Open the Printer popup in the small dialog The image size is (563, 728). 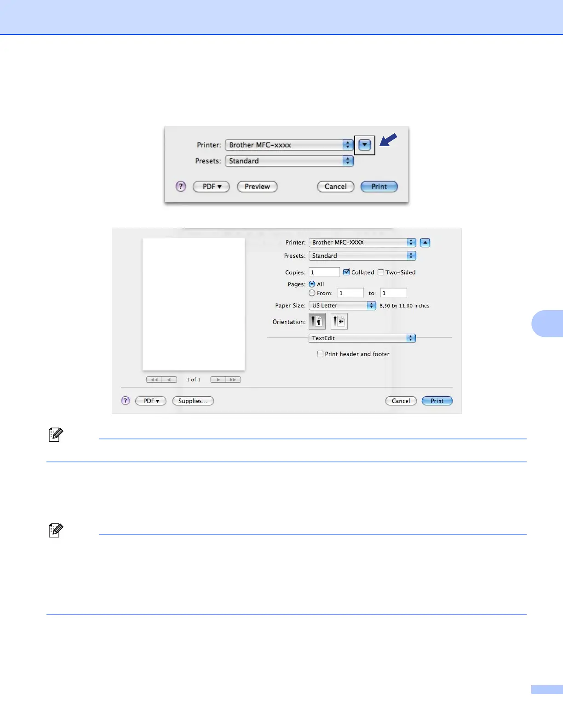point(289,145)
